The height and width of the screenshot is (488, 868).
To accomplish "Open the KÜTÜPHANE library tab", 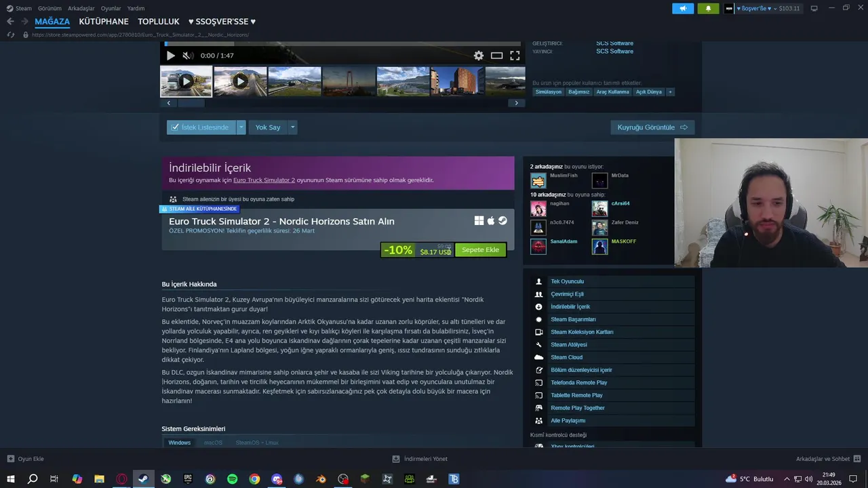I will [x=104, y=22].
